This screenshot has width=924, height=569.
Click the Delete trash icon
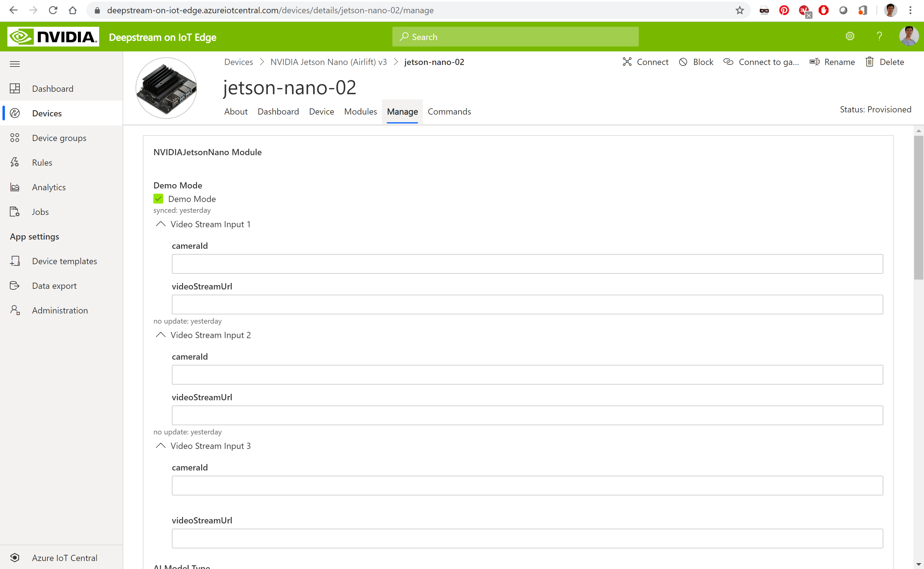click(869, 62)
